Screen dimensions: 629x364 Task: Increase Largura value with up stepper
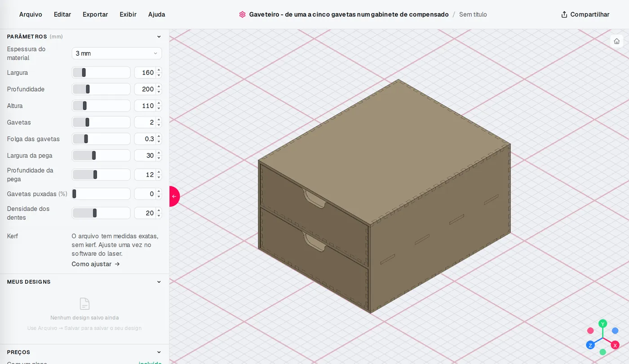(x=159, y=70)
